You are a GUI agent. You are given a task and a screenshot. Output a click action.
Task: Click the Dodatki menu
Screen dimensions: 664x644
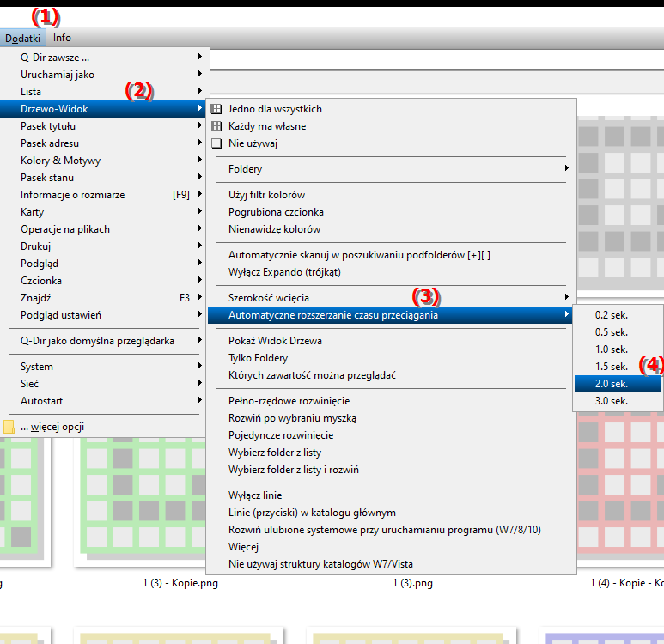pyautogui.click(x=22, y=38)
